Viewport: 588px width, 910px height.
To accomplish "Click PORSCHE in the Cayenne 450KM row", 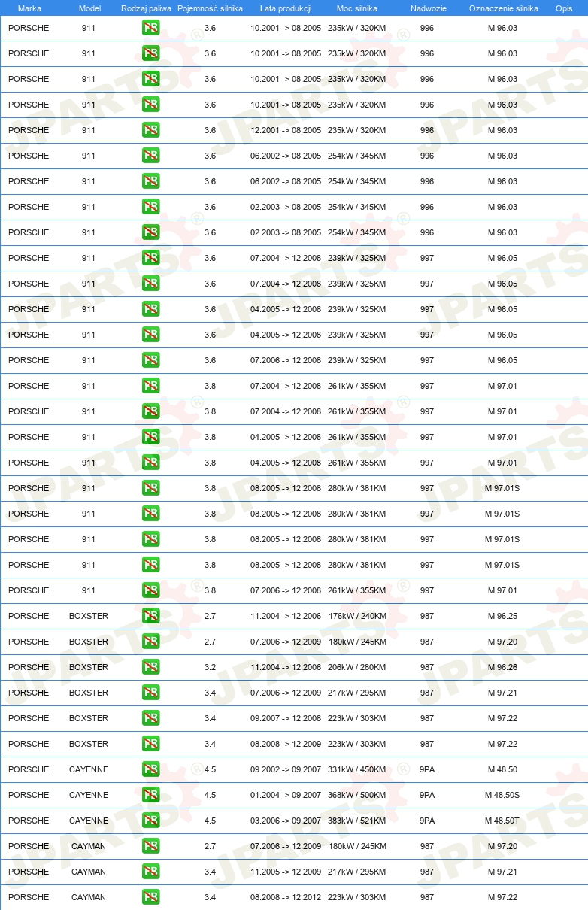I will (29, 769).
